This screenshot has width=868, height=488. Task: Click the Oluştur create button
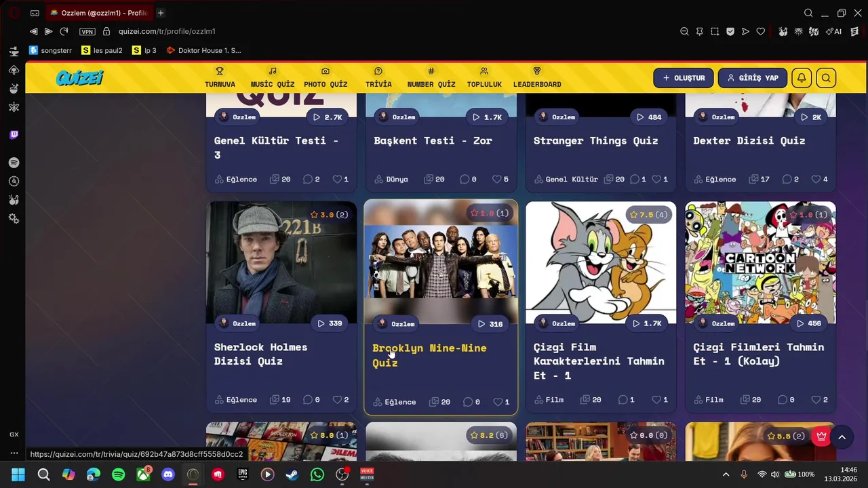click(x=684, y=78)
